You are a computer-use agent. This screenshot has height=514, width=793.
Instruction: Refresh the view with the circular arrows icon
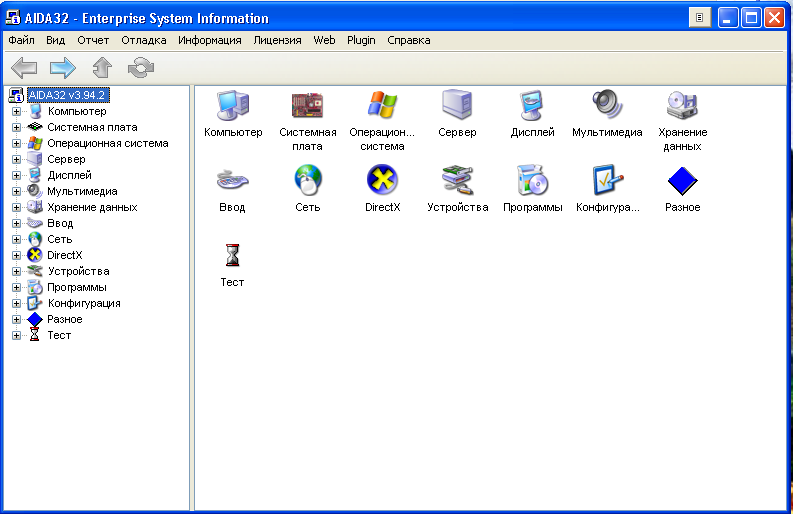pos(141,67)
